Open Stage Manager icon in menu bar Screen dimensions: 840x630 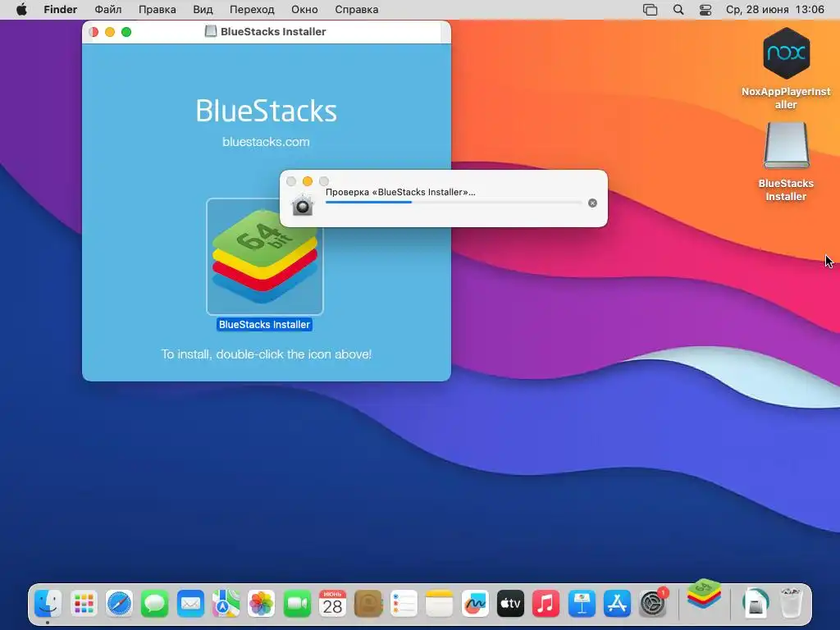point(650,10)
